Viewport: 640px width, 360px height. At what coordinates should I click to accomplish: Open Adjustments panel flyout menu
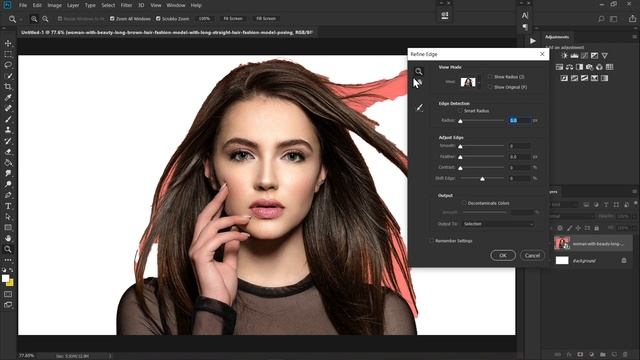coord(634,37)
